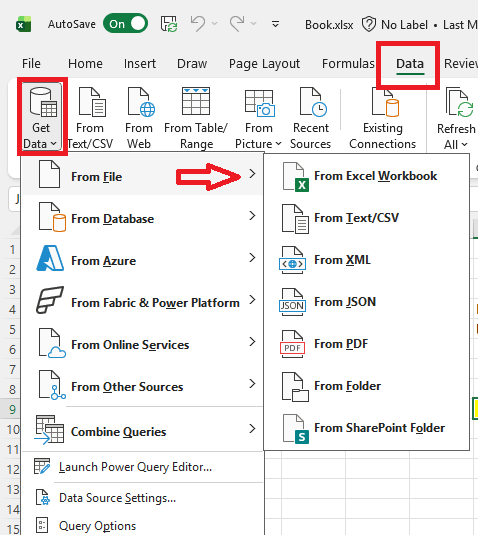Click the No Label sensitivity shield icon

pyautogui.click(x=369, y=24)
